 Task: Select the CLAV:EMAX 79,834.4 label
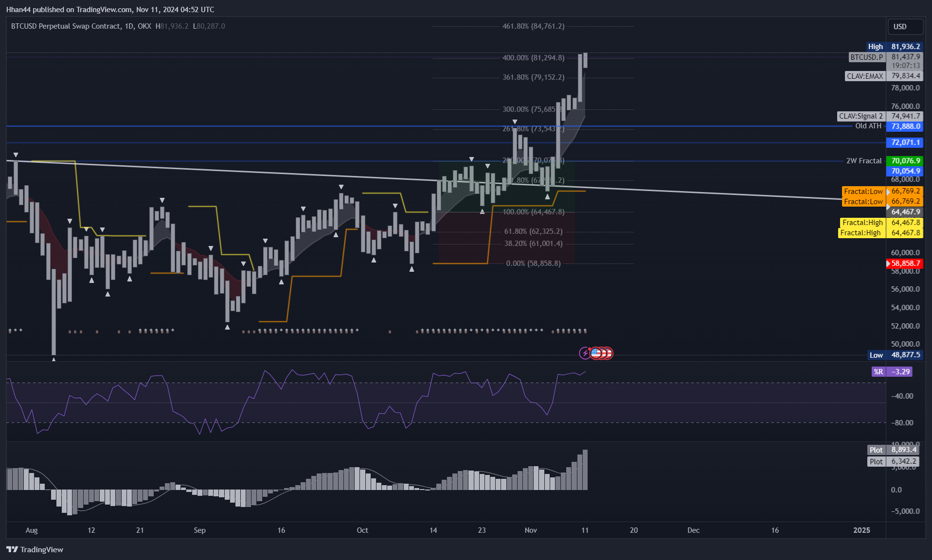[x=884, y=76]
